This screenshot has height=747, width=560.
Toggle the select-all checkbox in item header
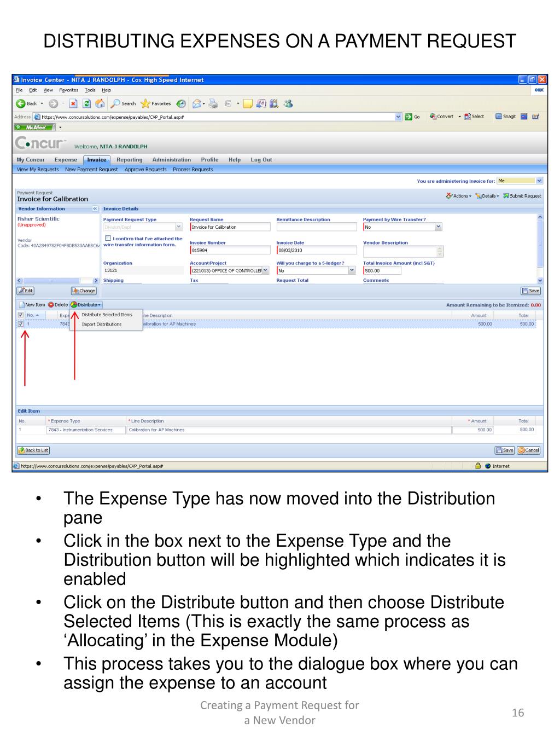(x=21, y=315)
